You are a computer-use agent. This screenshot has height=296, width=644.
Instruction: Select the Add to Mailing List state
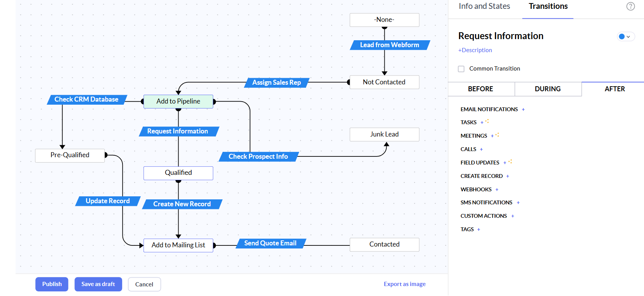click(x=178, y=245)
